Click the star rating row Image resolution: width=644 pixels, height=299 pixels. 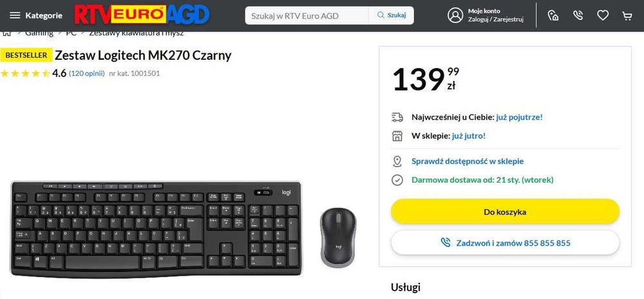(x=25, y=73)
